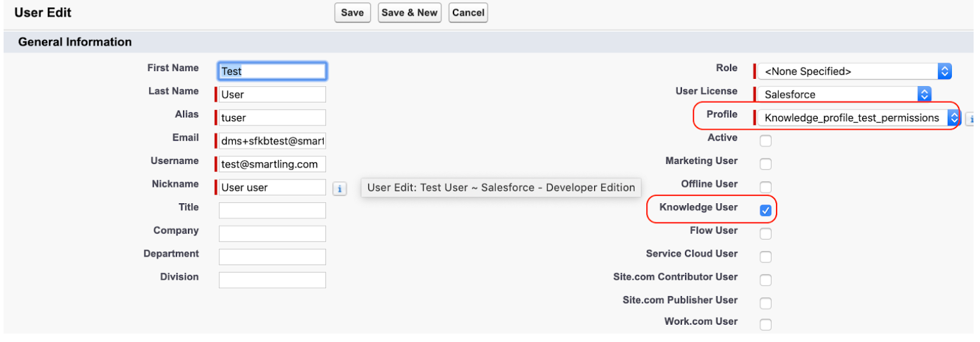
Task: Click the User Edit page title
Action: click(x=42, y=13)
